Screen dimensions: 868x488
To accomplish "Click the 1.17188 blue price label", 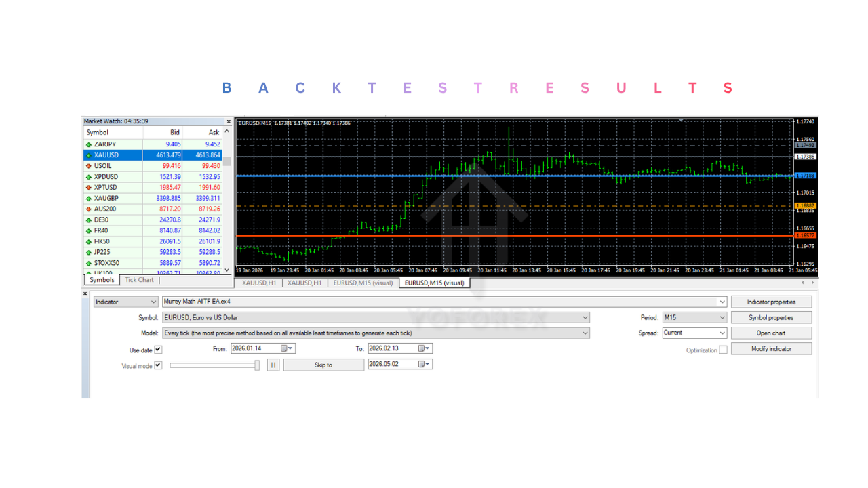I will click(x=806, y=176).
